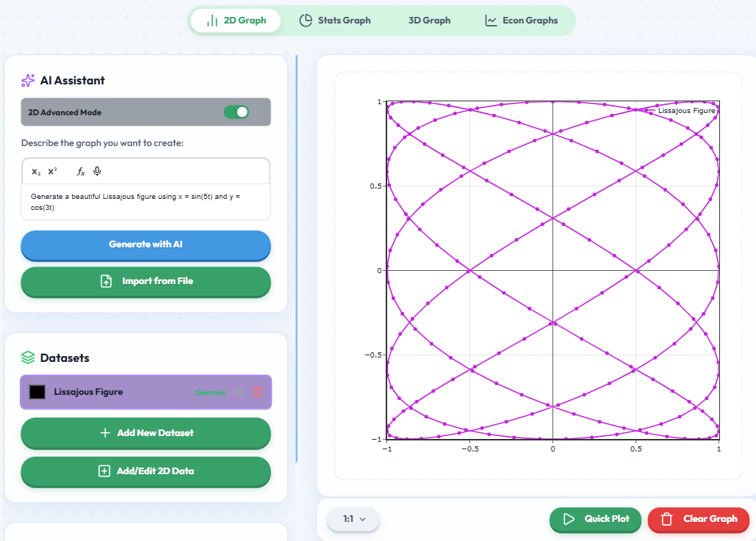Delete the Lissajous Figure dataset via trash icon
The image size is (756, 541).
coord(257,391)
